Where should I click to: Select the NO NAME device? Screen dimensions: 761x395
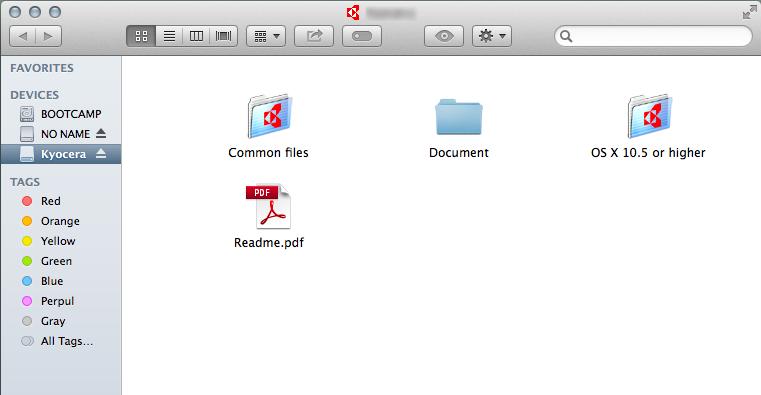coord(61,134)
